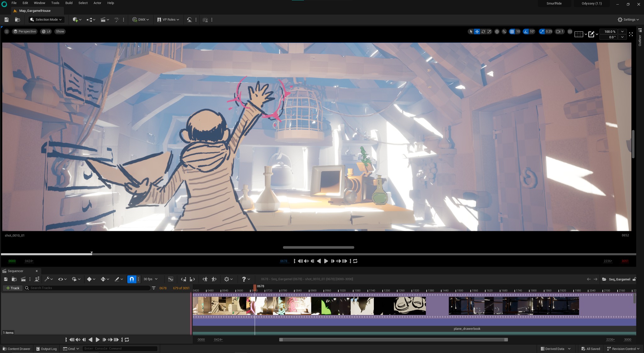The image size is (644, 353).
Task: Toggle grid snapping in viewport
Action: [x=512, y=31]
